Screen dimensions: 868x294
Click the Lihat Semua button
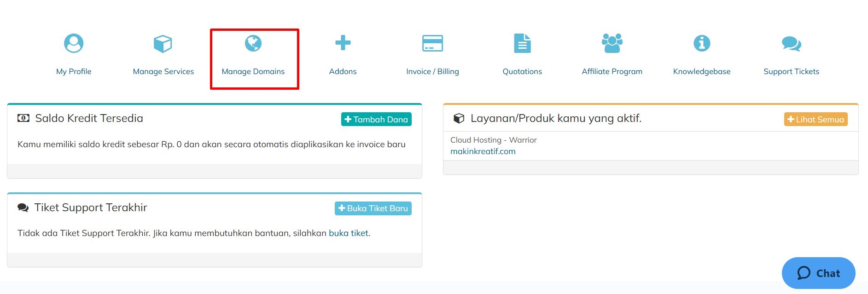point(816,119)
